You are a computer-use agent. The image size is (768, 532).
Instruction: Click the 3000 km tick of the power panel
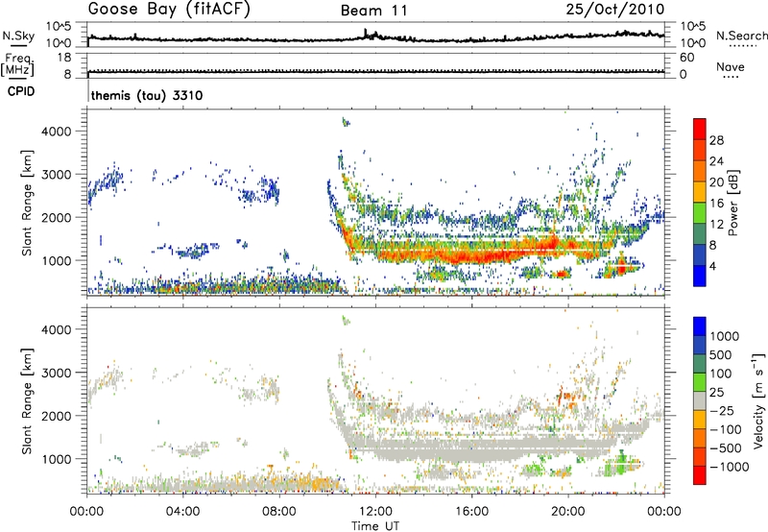56,175
